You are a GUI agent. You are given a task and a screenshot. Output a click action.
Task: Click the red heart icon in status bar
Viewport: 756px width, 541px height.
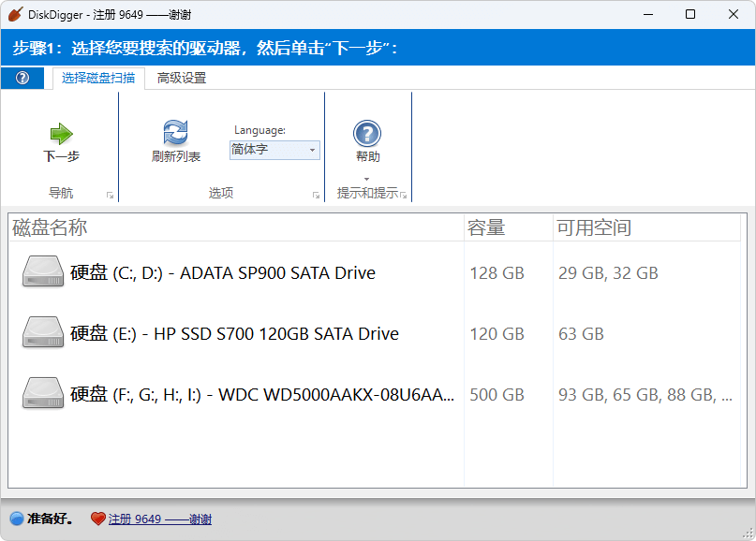point(97,519)
